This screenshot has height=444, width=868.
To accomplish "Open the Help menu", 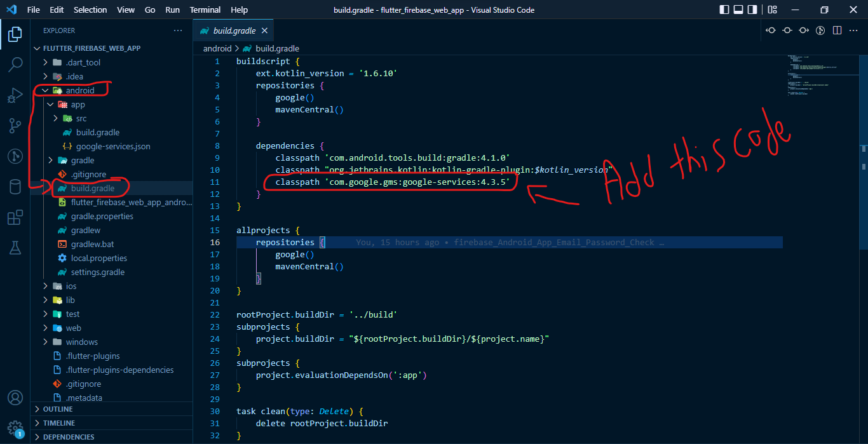I will pos(240,10).
